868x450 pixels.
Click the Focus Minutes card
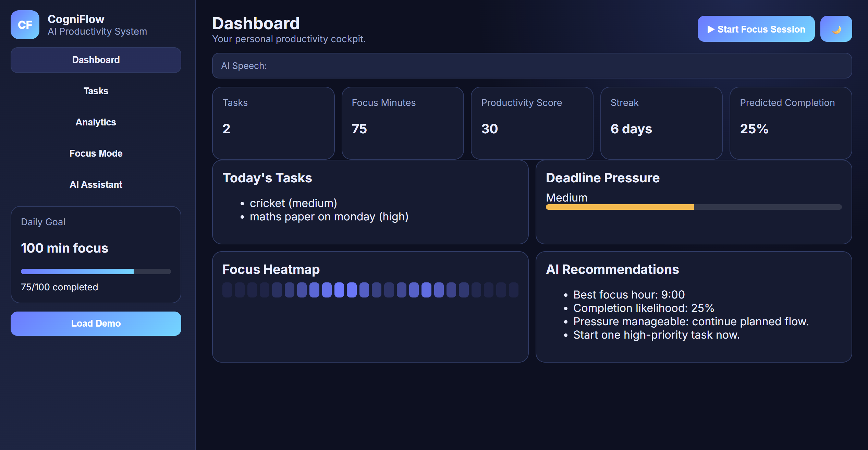pos(402,123)
